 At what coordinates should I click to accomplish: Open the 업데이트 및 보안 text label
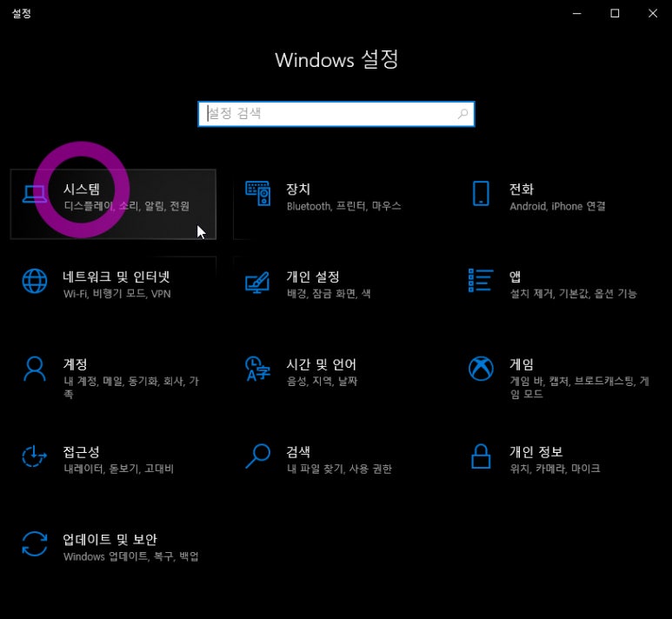[110, 539]
